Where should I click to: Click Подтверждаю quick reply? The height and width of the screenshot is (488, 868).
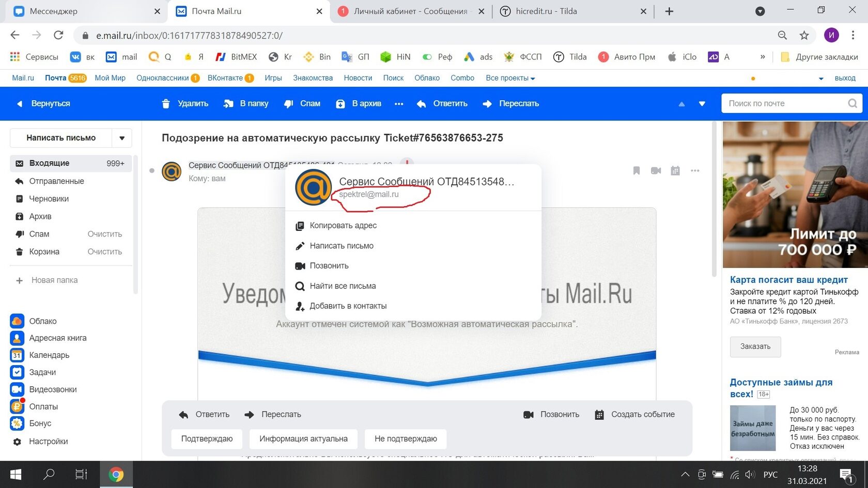(x=207, y=439)
